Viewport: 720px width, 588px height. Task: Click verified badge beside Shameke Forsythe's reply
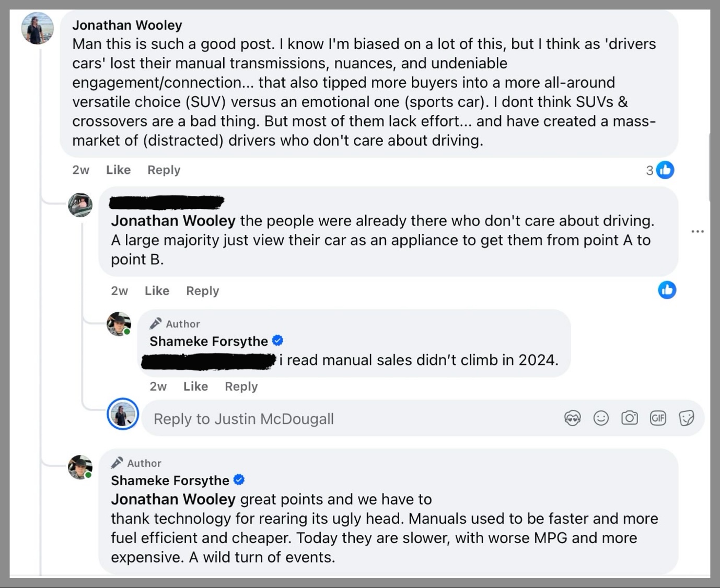(x=278, y=341)
